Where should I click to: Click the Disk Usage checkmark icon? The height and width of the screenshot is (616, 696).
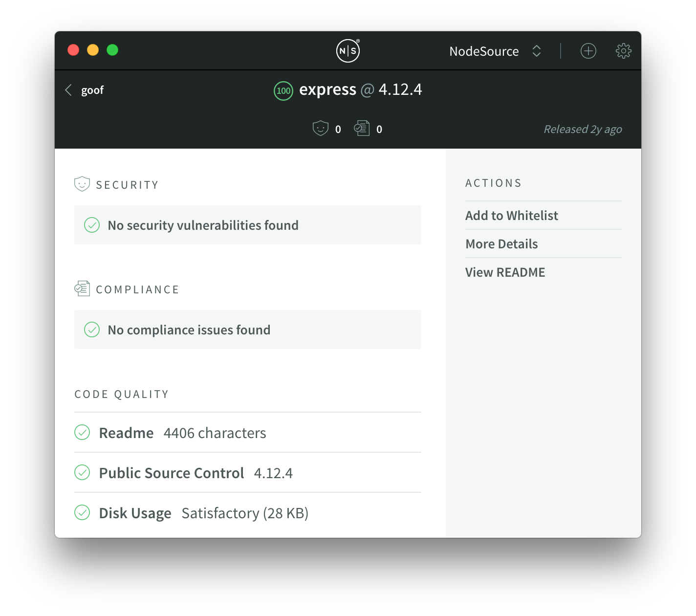(x=82, y=513)
